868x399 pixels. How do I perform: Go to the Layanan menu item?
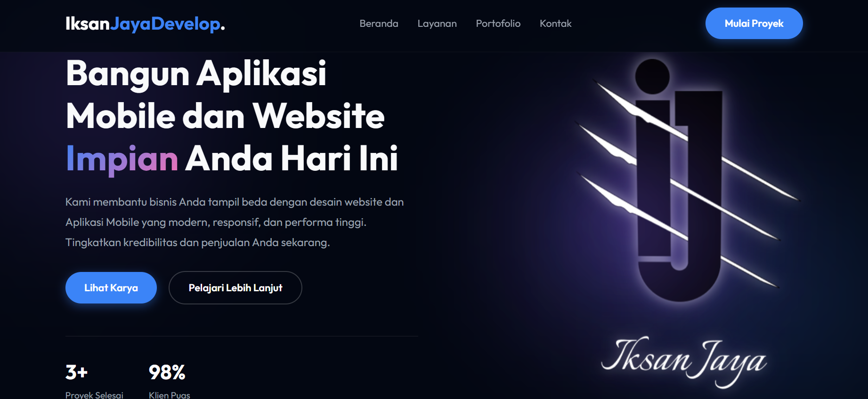437,24
